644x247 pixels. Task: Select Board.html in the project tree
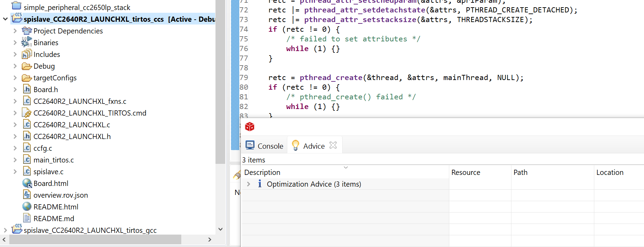pyautogui.click(x=51, y=183)
